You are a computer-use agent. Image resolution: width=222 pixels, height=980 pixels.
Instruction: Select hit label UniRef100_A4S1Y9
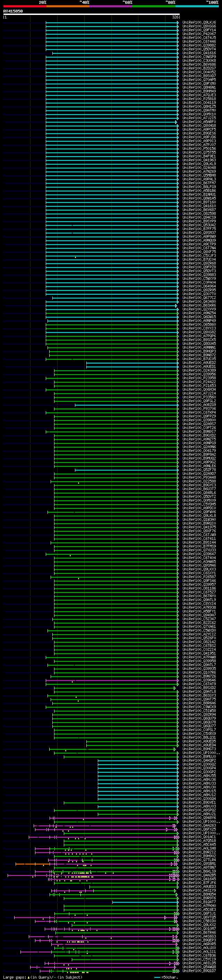click(199, 890)
